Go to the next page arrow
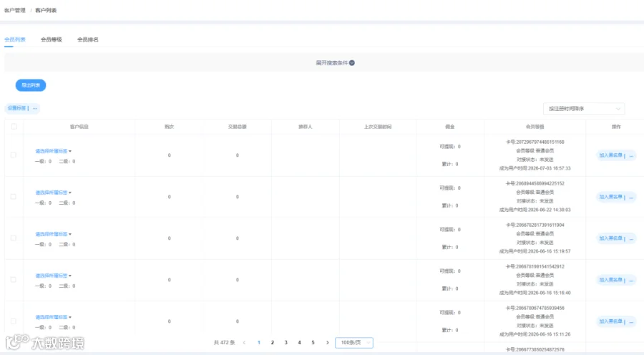This screenshot has height=355, width=644. [327, 342]
